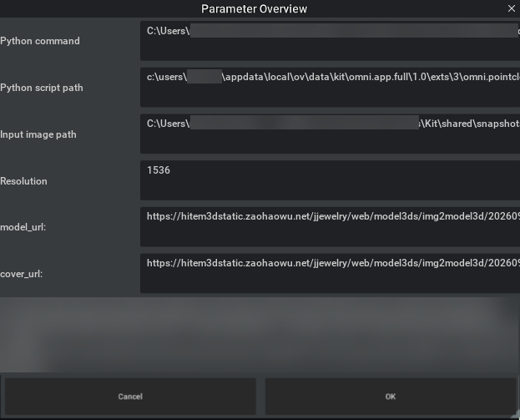Click the Python command label
This screenshot has width=520, height=420.
pyautogui.click(x=40, y=41)
